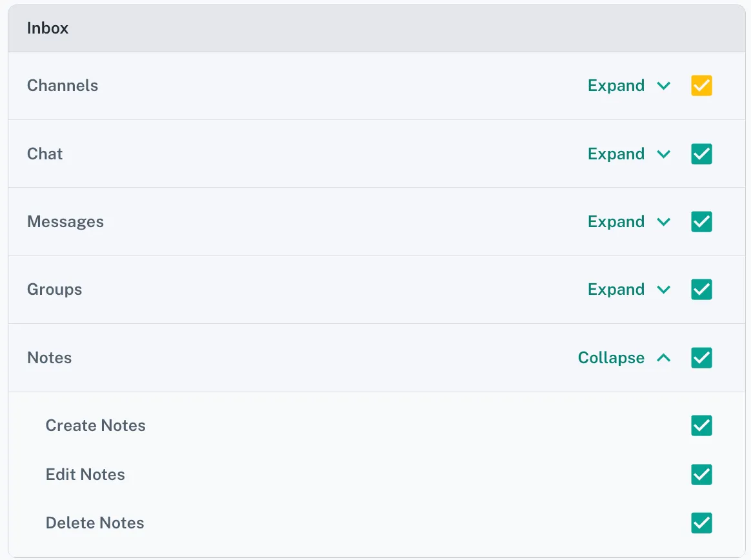Viewport: 751px width, 560px height.
Task: Expand the Chat permissions section
Action: (616, 154)
